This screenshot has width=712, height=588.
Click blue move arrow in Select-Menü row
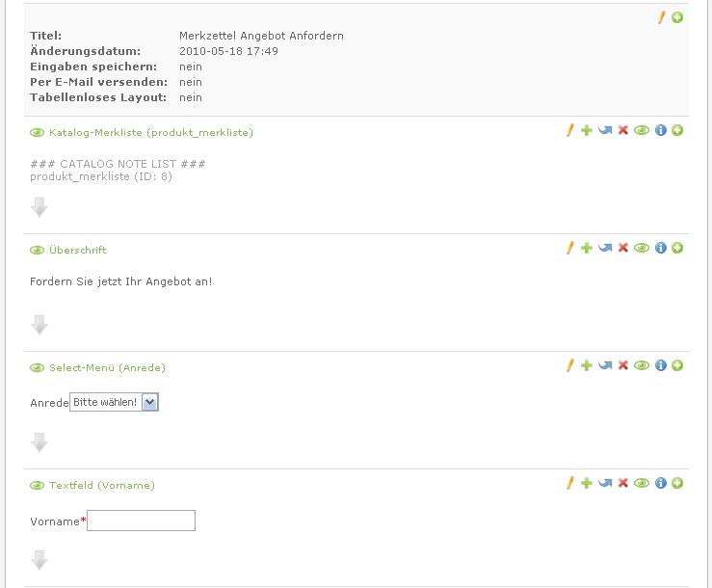pos(605,365)
